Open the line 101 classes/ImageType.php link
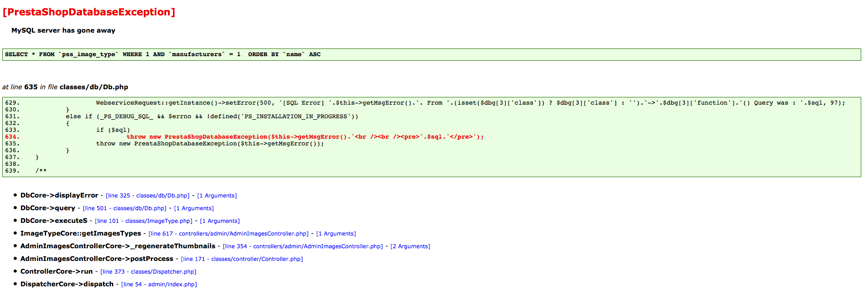Image resolution: width=868 pixels, height=294 pixels. pos(144,221)
